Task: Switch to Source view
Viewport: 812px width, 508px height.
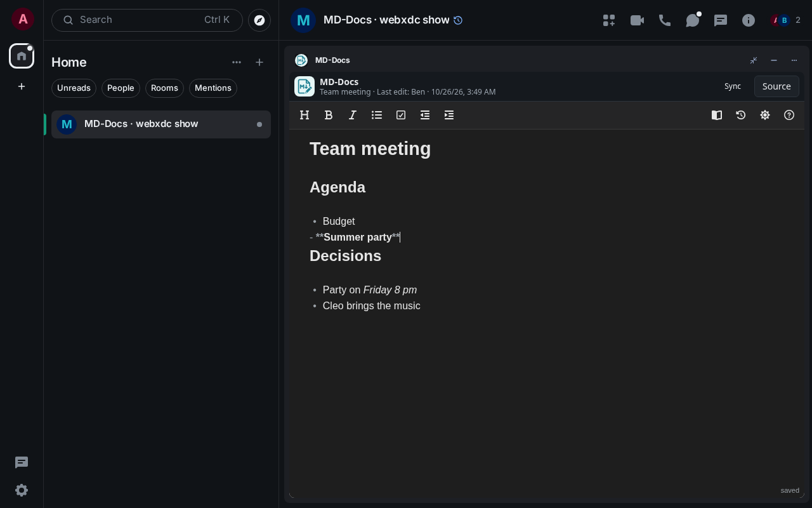Action: 776,86
